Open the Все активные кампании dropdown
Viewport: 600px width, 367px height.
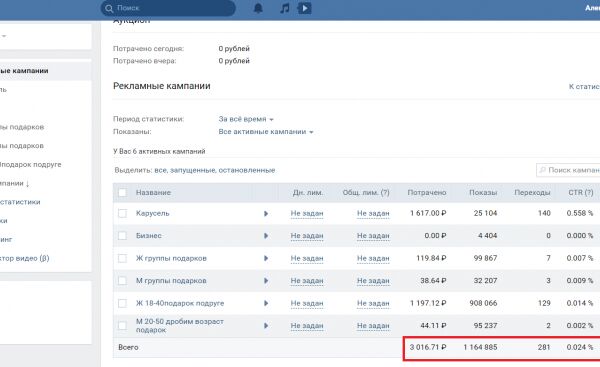266,132
